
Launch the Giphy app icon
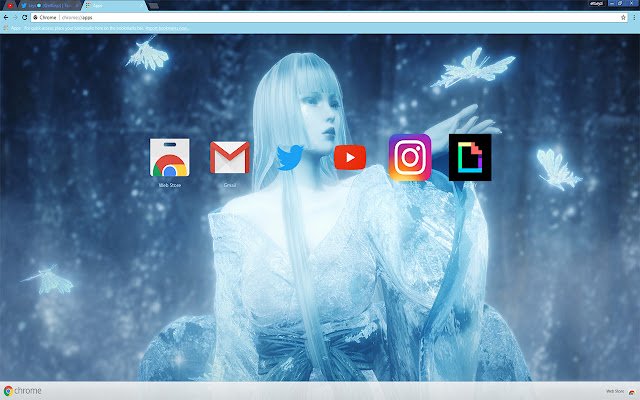pos(470,157)
